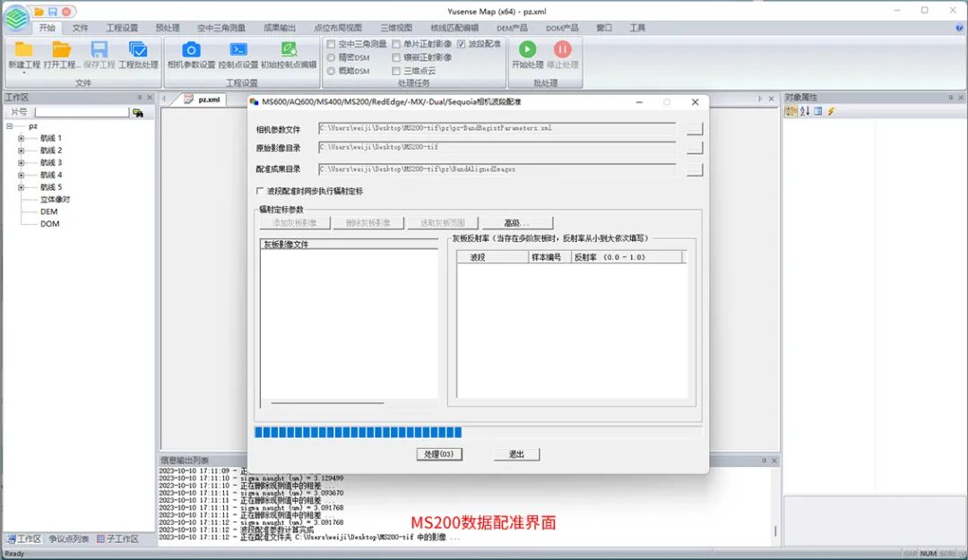Toggle the 空中三角测量 checkbox
This screenshot has height=560, width=968.
[x=332, y=44]
